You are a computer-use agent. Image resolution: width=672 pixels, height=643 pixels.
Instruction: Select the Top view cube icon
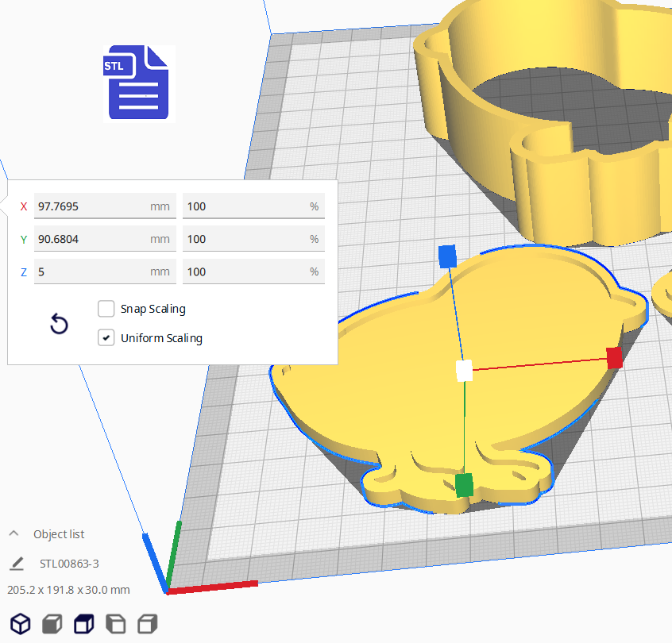tap(83, 624)
